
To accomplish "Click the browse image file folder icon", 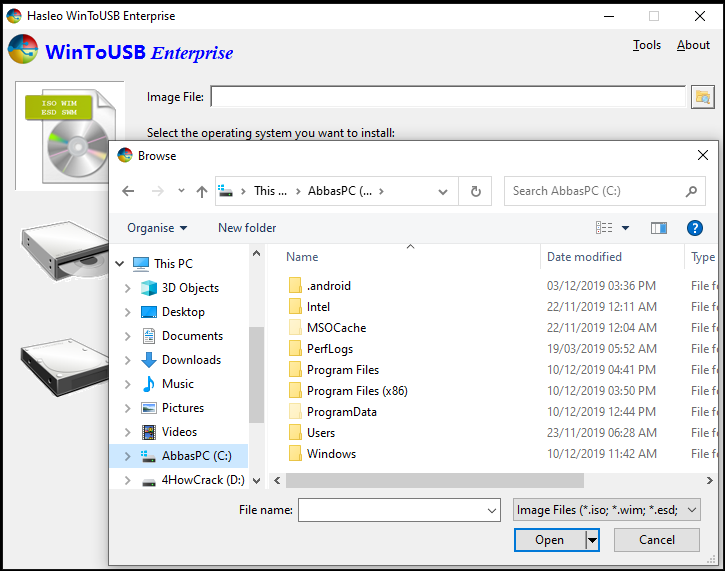I will (x=702, y=97).
